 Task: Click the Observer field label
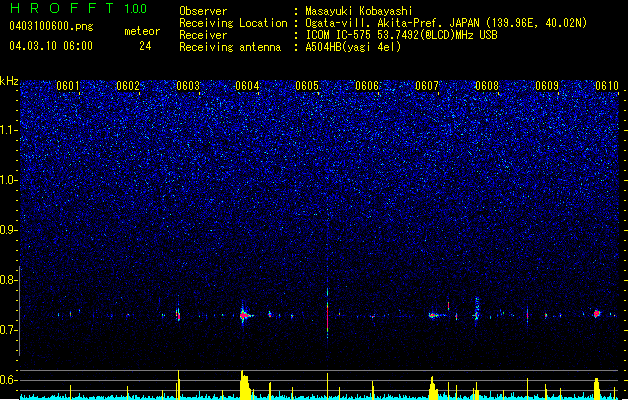point(203,11)
